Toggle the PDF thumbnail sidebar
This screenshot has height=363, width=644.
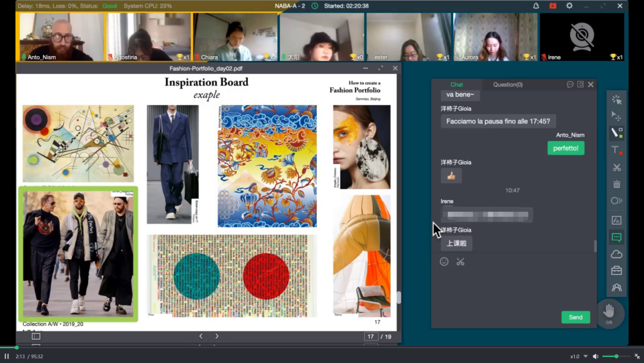tap(36, 336)
